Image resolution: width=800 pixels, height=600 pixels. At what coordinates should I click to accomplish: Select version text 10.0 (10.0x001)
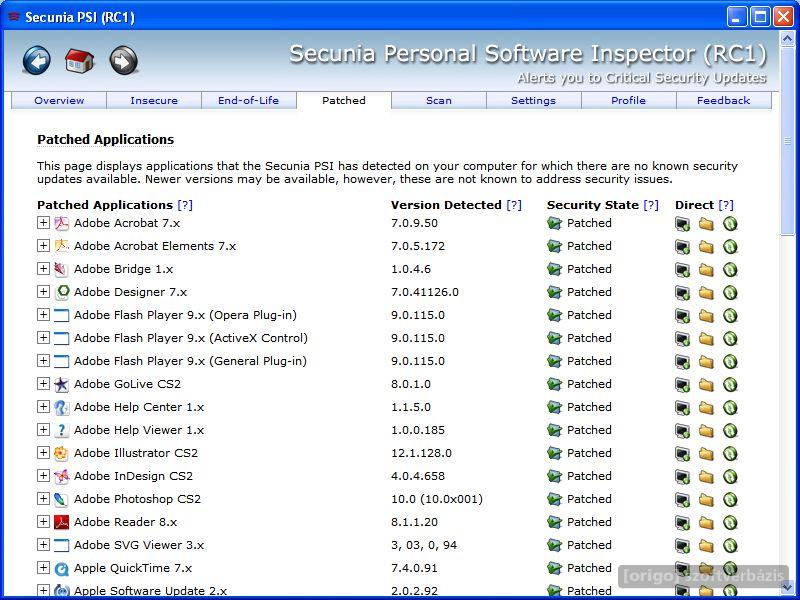tap(437, 499)
